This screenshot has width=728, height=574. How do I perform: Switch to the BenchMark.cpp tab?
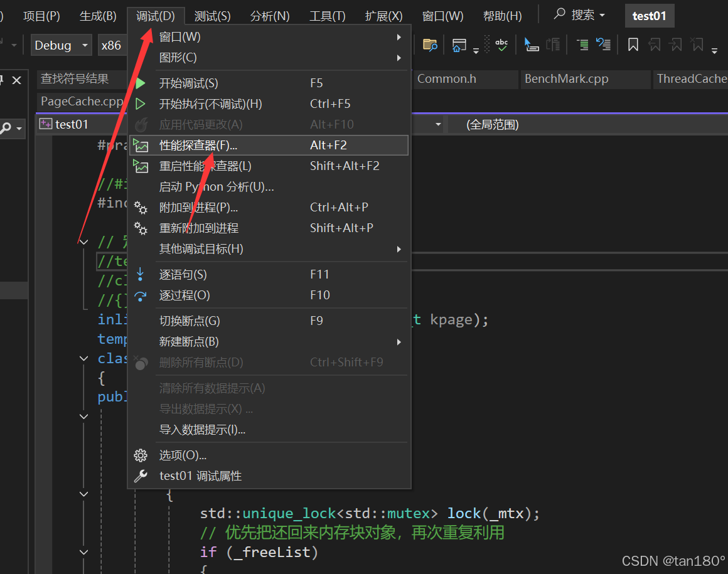pyautogui.click(x=585, y=79)
